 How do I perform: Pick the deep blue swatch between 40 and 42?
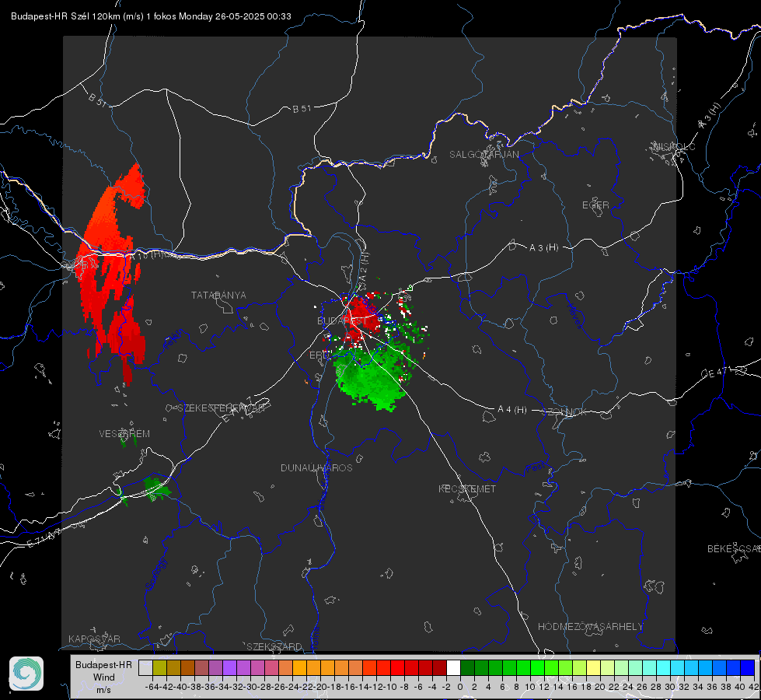click(748, 667)
